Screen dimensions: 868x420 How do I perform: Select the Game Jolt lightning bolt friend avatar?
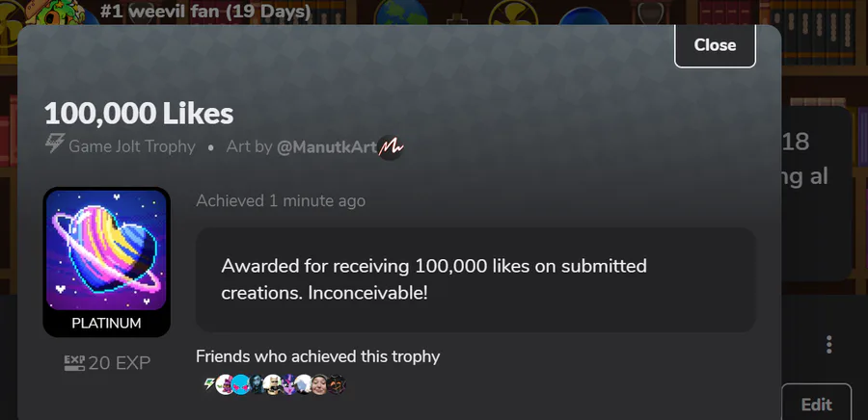point(209,383)
